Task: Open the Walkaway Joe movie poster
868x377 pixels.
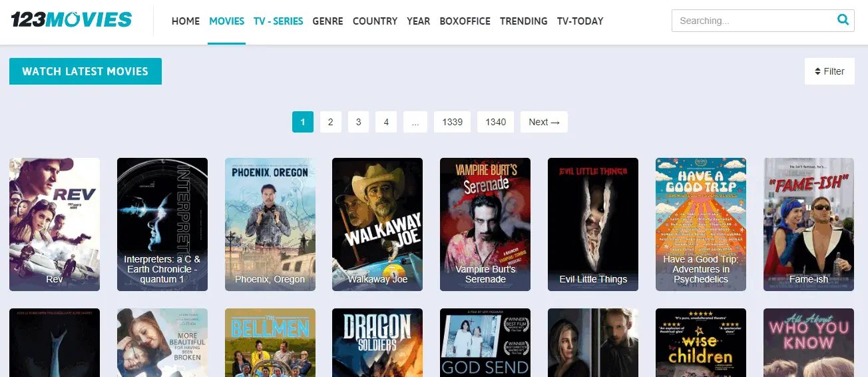Action: click(x=377, y=224)
